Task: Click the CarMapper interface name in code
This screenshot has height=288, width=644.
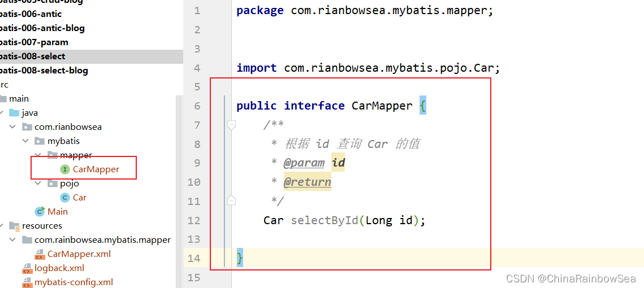Action: 382,106
